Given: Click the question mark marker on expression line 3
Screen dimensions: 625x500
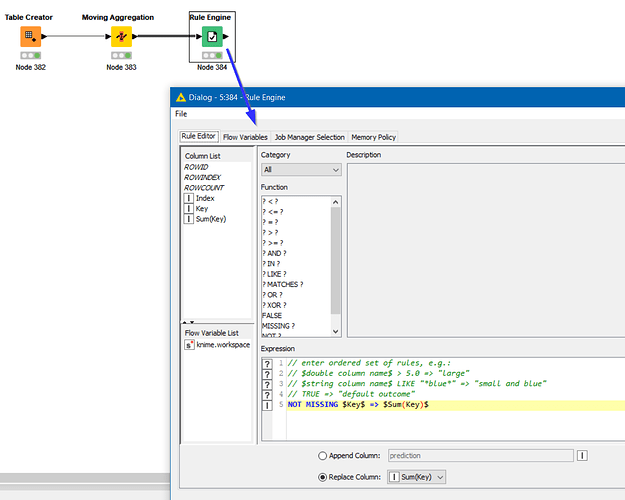Looking at the screenshot, I should [267, 384].
